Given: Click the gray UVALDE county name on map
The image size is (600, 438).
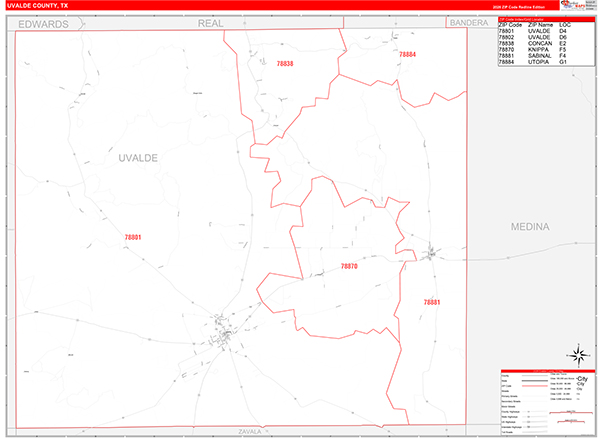Looking at the screenshot, I should point(138,158).
